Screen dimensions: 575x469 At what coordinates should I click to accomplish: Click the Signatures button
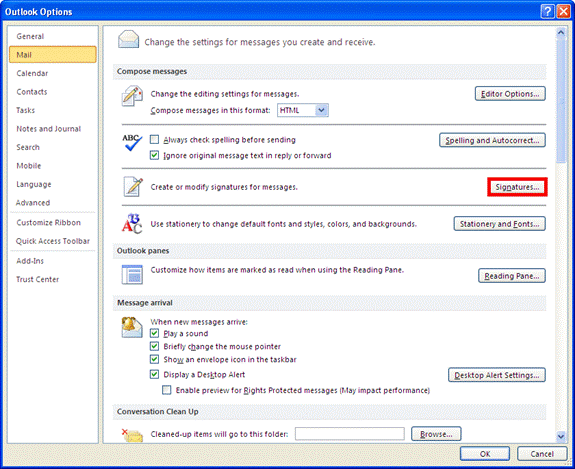[517, 187]
